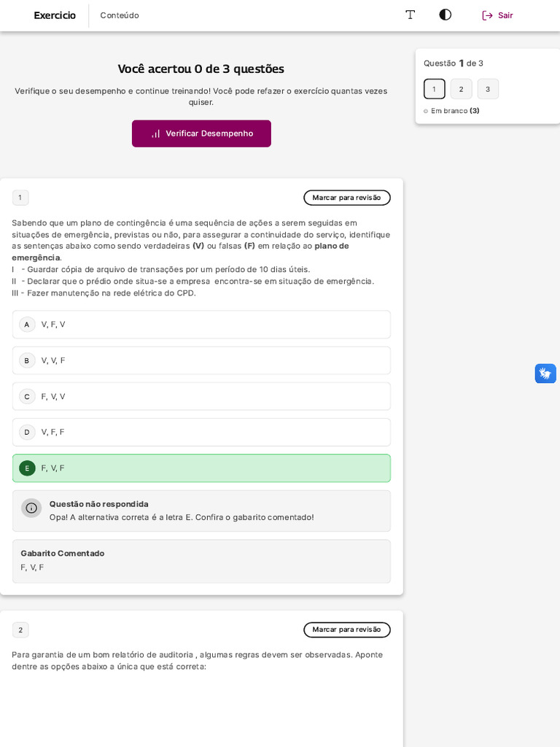Click the question 1 number badge
560x747 pixels.
(20, 198)
